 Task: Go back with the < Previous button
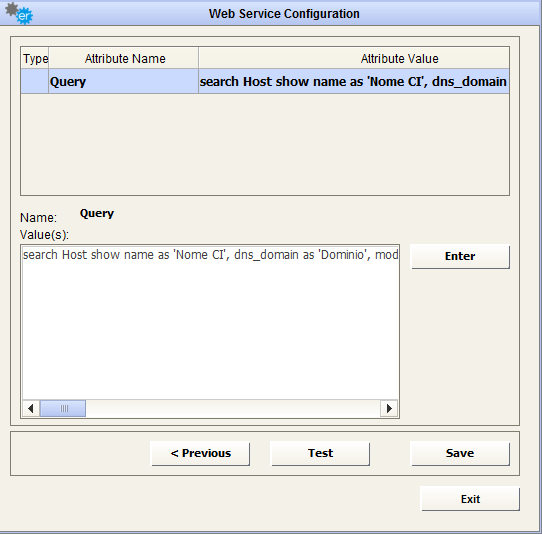point(200,453)
